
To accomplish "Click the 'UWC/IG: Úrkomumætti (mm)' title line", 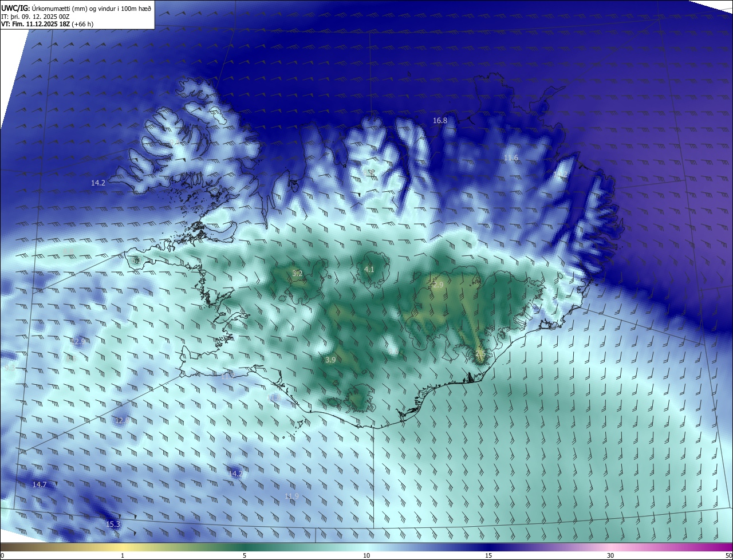I will (x=76, y=8).
